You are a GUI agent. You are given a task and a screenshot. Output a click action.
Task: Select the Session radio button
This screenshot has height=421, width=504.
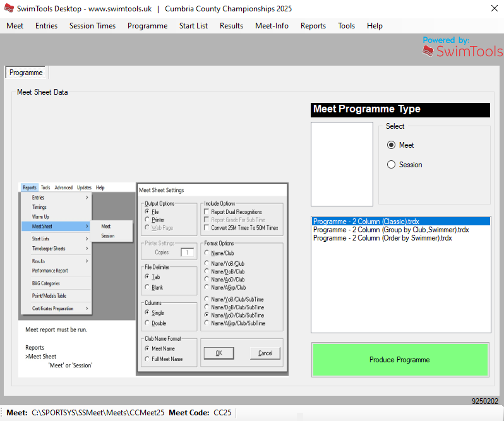(392, 165)
